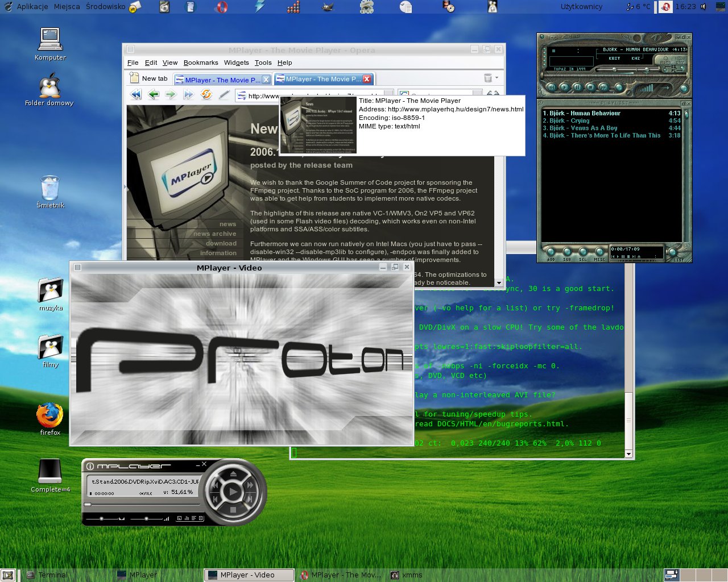Screen dimensions: 728x582
Task: Expand the closed tabs trash dropdown arrow
Action: 497,78
